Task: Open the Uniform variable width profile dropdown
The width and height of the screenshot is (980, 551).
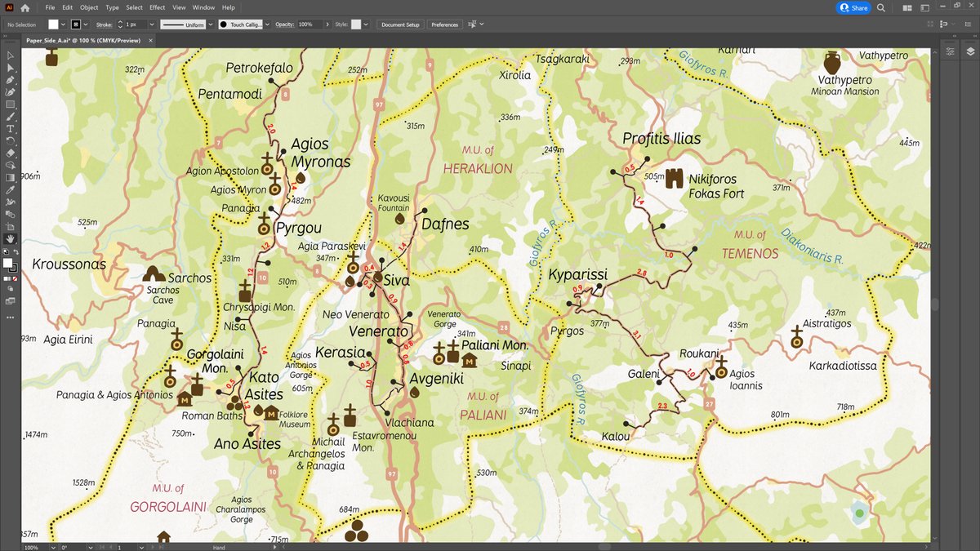Action: [210, 24]
